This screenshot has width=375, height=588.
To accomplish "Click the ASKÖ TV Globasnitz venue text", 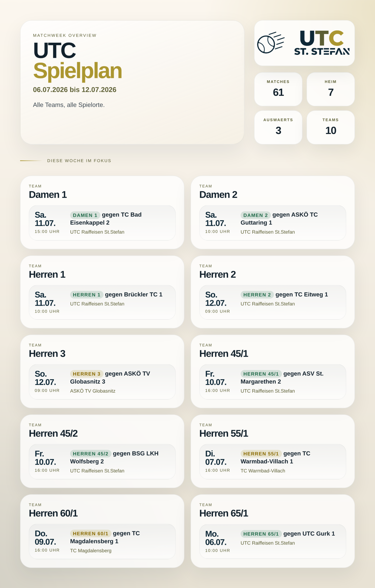I will 93,391.
